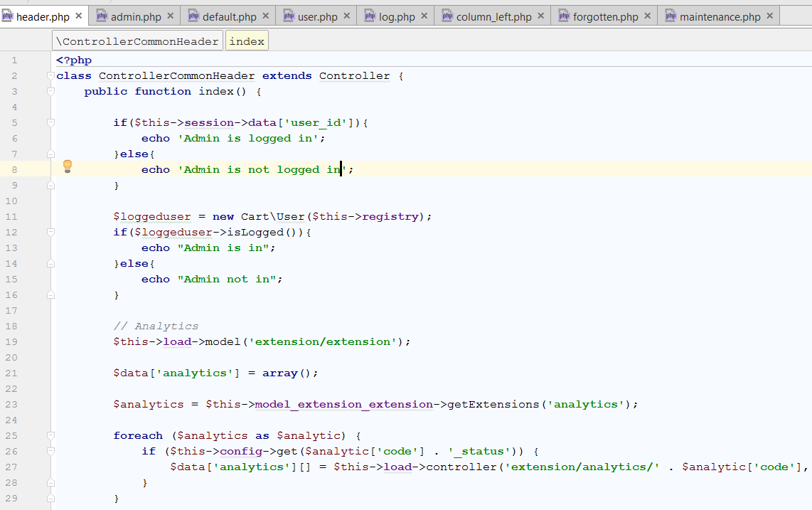The image size is (812, 510).
Task: Collapse the index() function fold on line 3
Action: 50,91
